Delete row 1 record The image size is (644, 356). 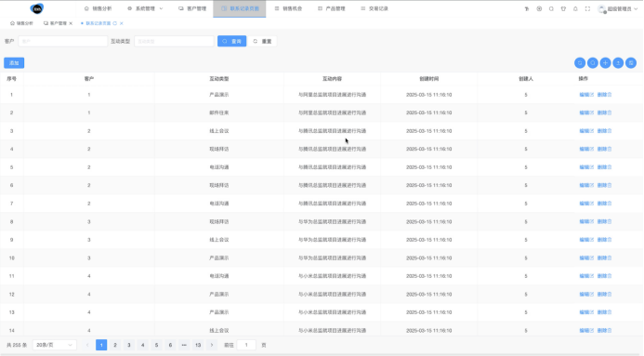pyautogui.click(x=604, y=95)
